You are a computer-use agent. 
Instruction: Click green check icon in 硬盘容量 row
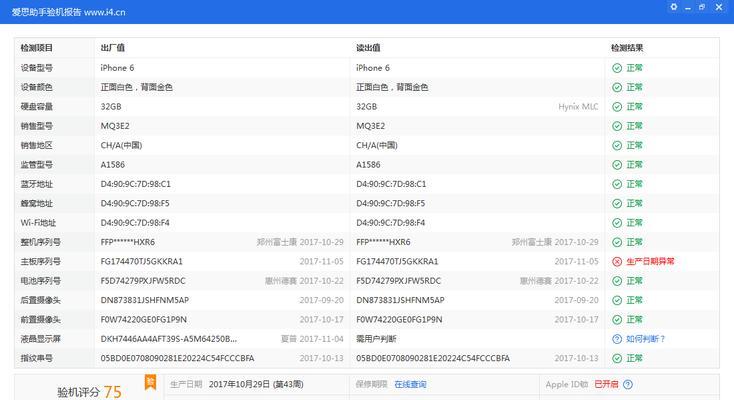coord(617,107)
